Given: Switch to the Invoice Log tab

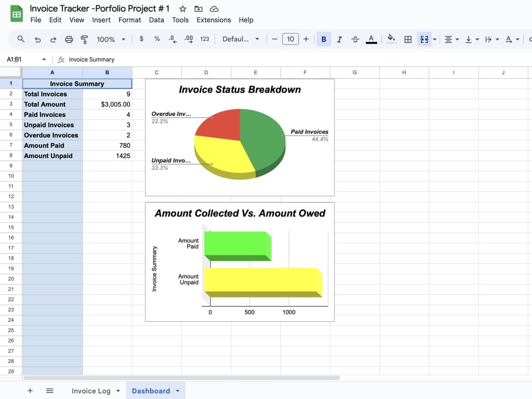Looking at the screenshot, I should (x=91, y=391).
